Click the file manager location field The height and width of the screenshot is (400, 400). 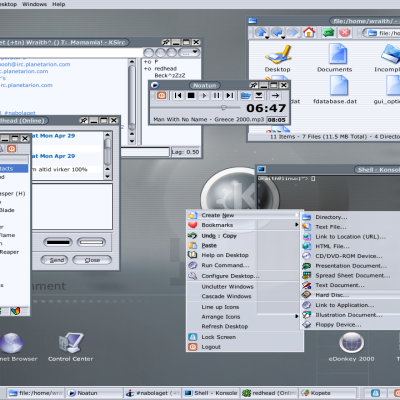coord(383,33)
